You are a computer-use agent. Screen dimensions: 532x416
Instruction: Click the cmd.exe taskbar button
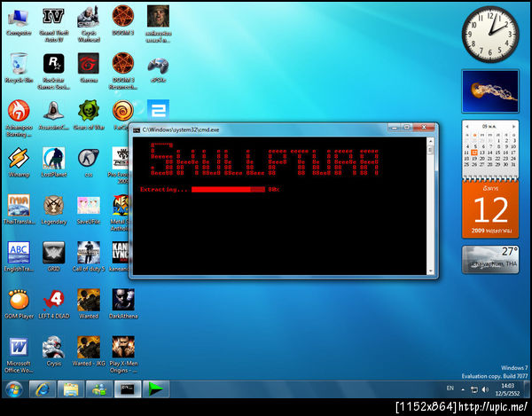[x=128, y=389]
